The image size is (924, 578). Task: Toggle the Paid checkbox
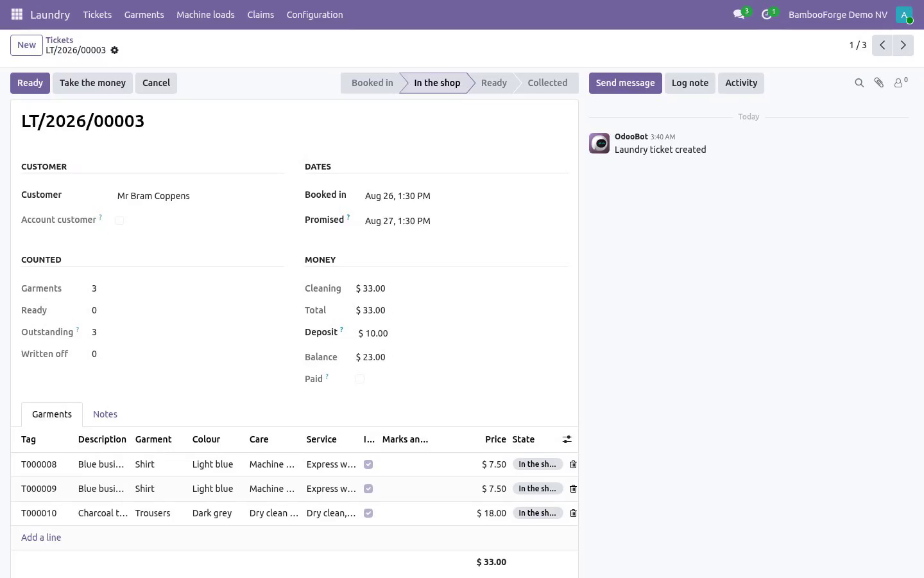pyautogui.click(x=360, y=379)
